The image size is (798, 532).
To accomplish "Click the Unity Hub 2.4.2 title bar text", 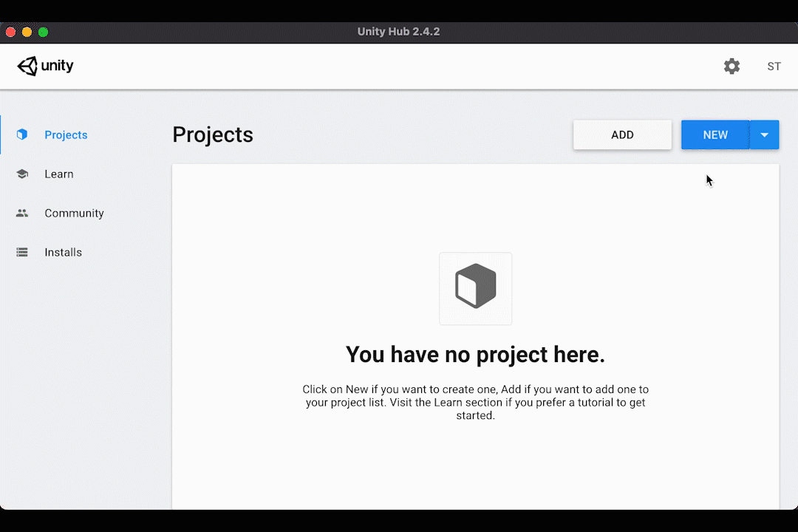I will [x=398, y=32].
